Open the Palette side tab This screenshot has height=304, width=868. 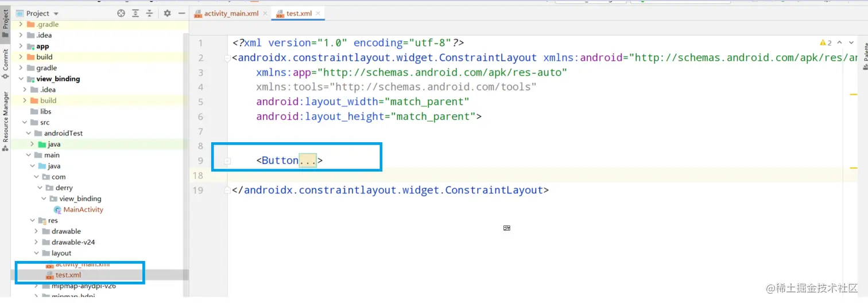pos(865,57)
